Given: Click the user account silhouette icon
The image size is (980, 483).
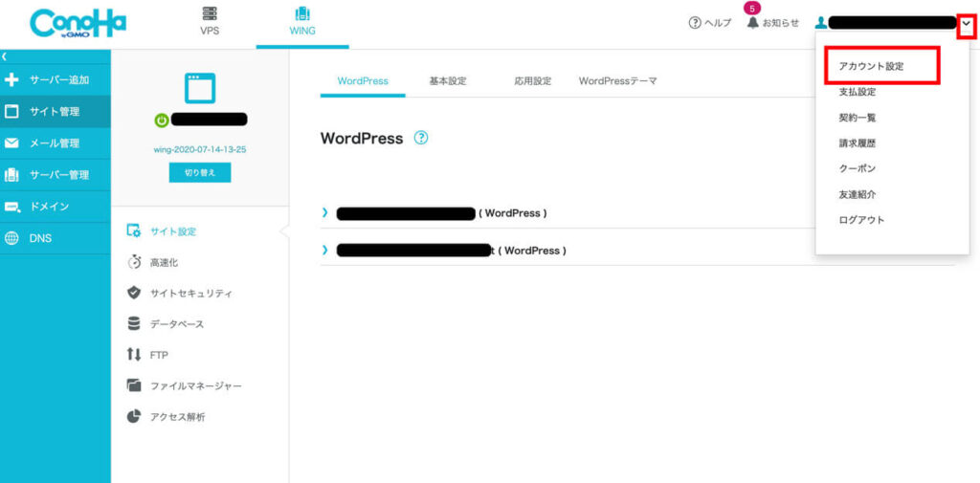Looking at the screenshot, I should point(820,23).
